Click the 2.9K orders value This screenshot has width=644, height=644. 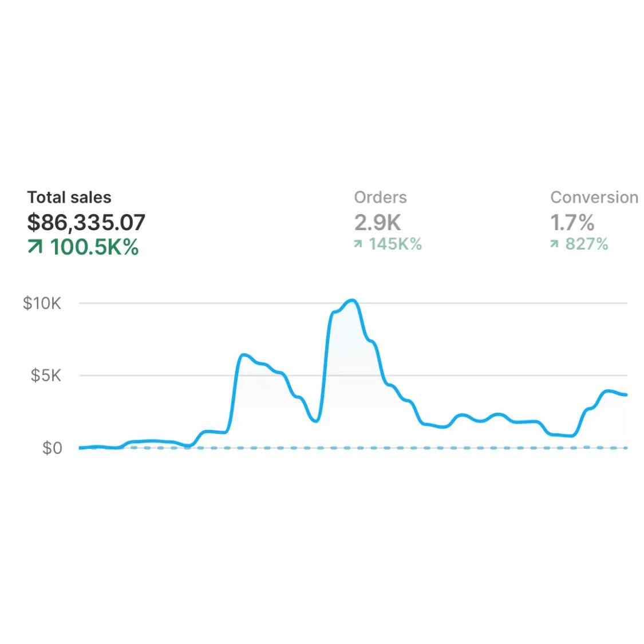tap(377, 222)
